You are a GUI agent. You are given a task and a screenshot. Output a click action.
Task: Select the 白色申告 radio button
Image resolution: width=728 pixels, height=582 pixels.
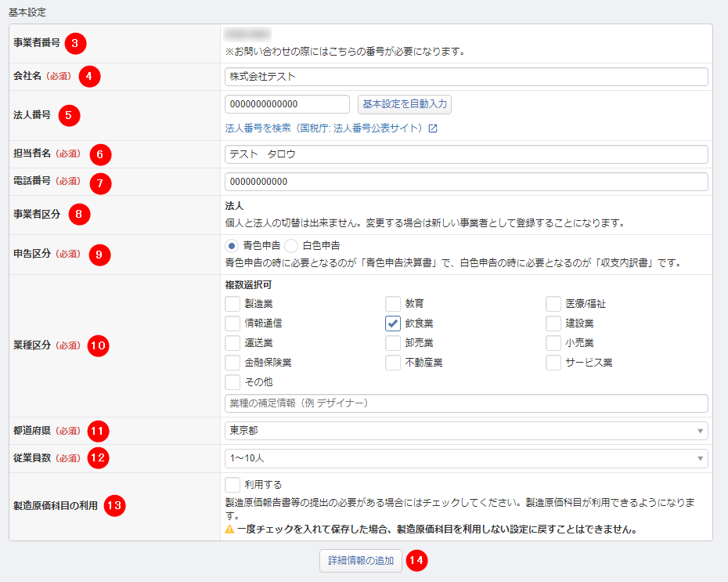291,246
